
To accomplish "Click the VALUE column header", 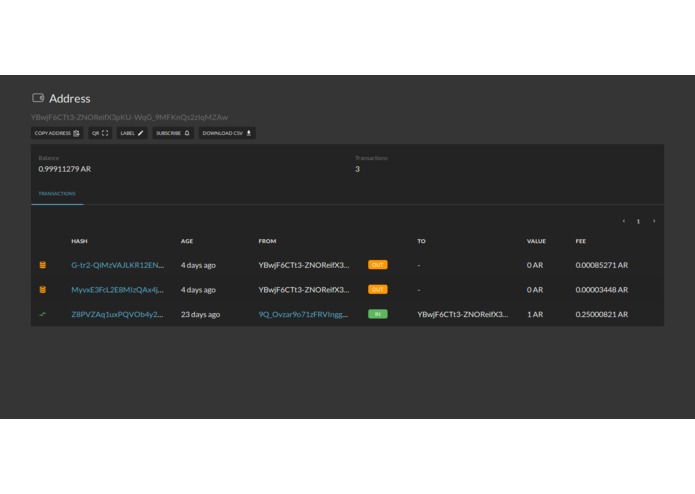I will point(536,241).
